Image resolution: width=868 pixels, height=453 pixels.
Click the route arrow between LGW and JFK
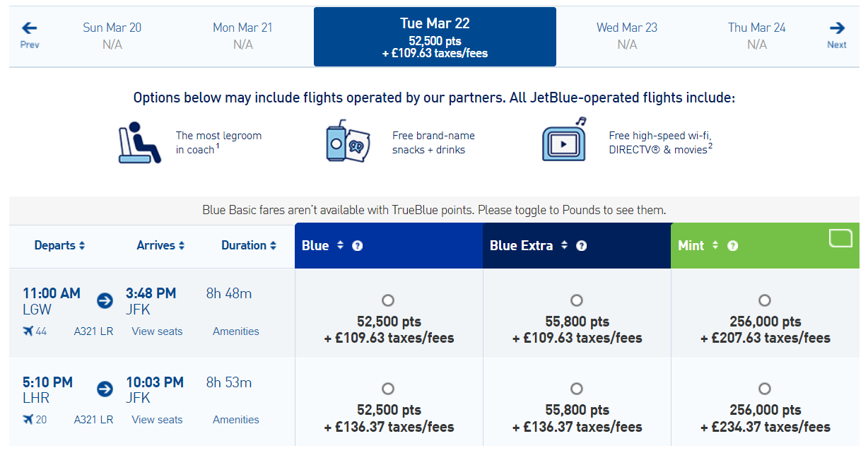(104, 300)
